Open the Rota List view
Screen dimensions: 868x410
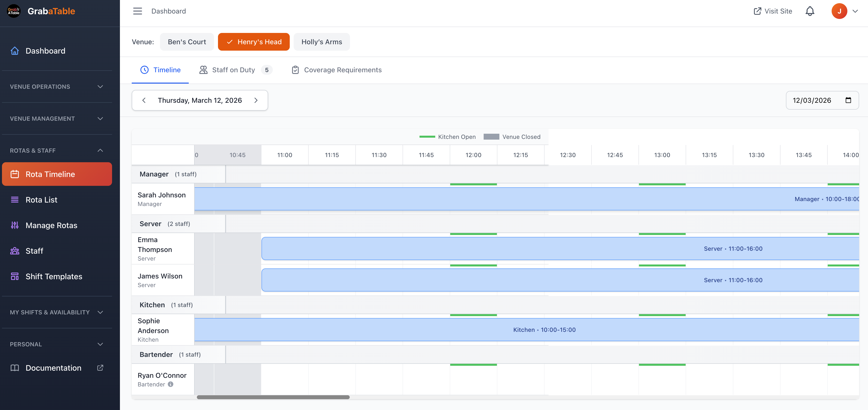point(41,199)
